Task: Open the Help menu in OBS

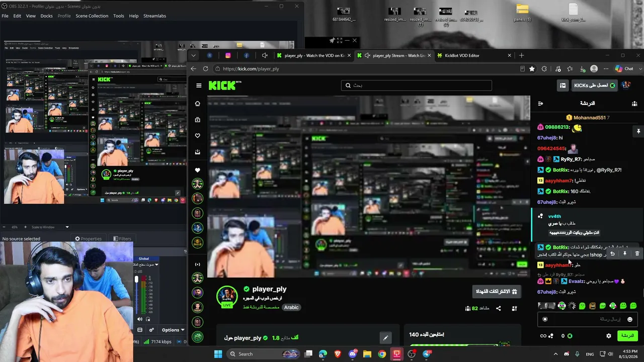Action: [133, 16]
